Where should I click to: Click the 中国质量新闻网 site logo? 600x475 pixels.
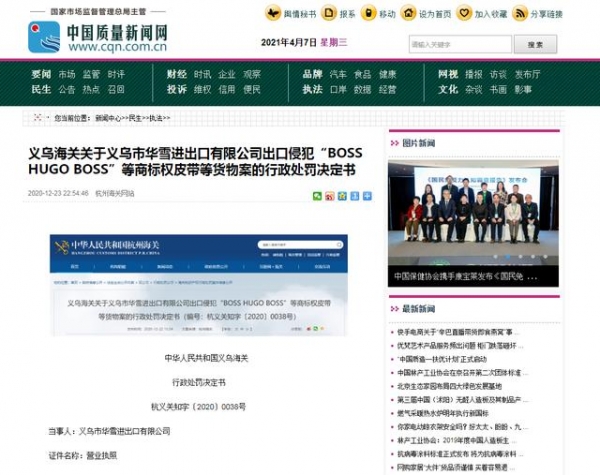(x=97, y=38)
